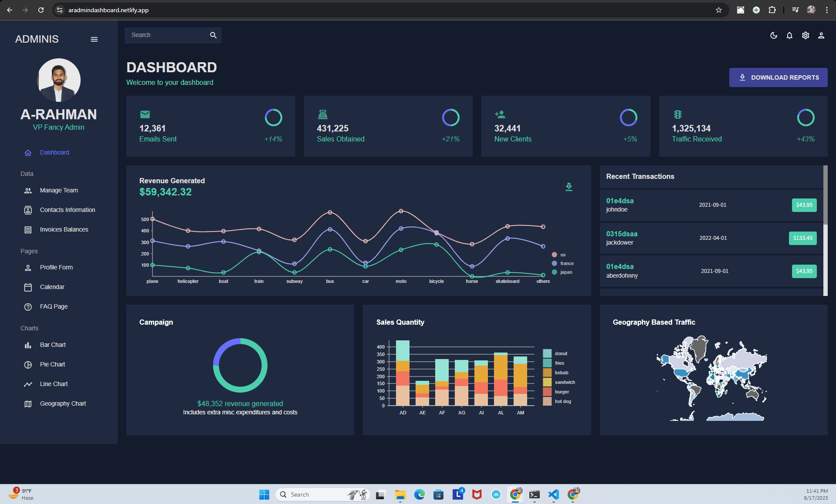Click the Pie Chart icon in the sidebar
The image size is (836, 504).
pos(28,365)
